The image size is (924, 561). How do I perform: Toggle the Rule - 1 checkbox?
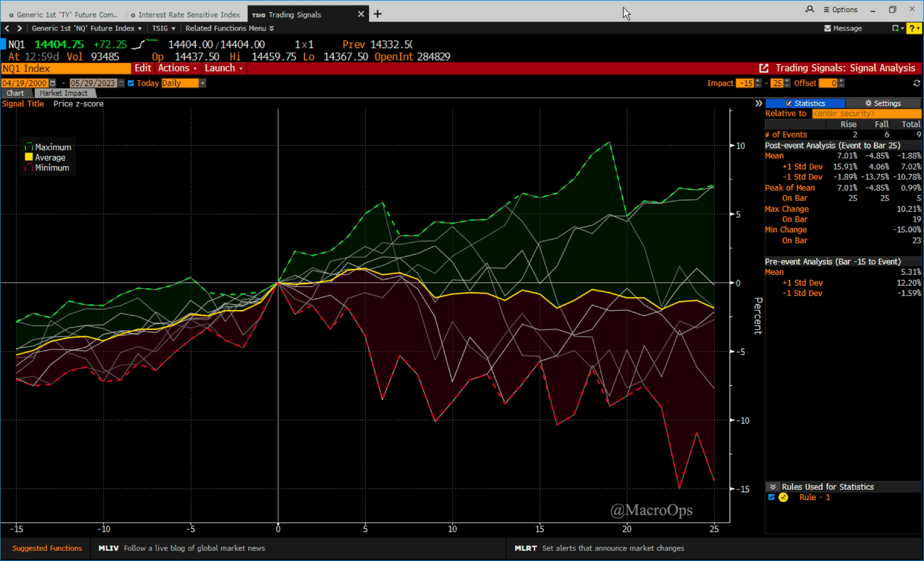[x=771, y=497]
